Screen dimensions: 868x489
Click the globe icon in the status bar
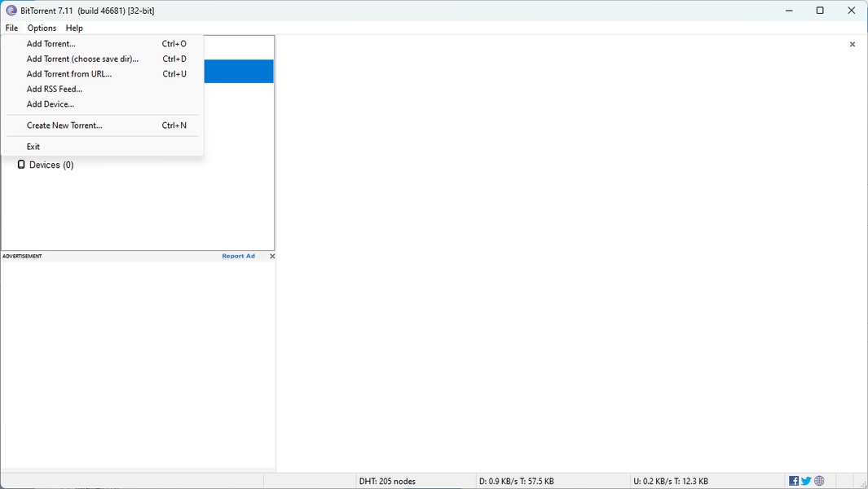819,480
